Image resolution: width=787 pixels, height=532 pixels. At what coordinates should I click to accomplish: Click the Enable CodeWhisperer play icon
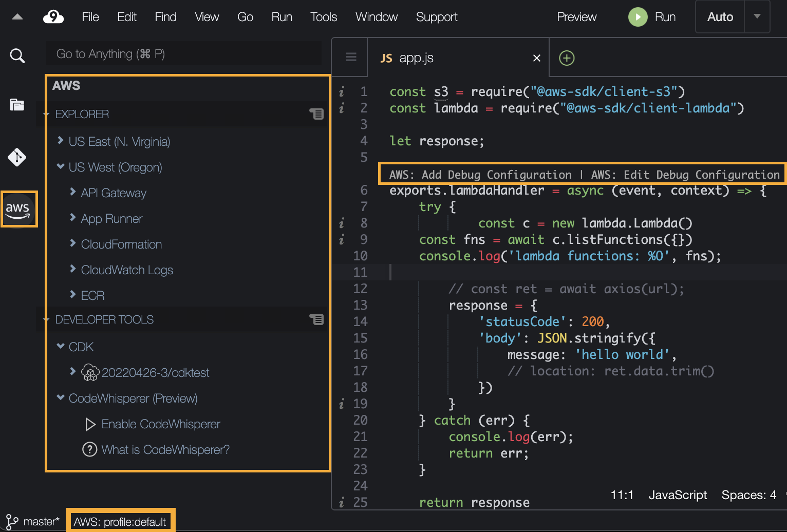pos(90,424)
